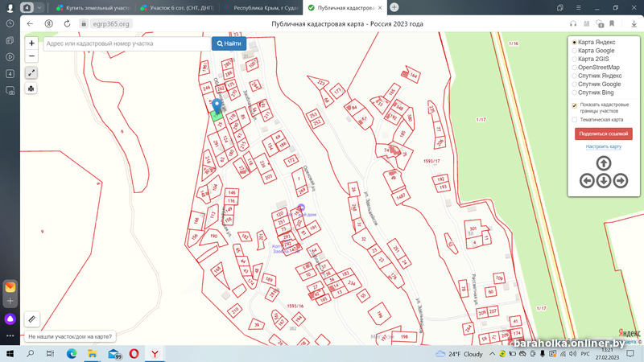Click the print map icon
644x362 pixels.
pos(31,88)
